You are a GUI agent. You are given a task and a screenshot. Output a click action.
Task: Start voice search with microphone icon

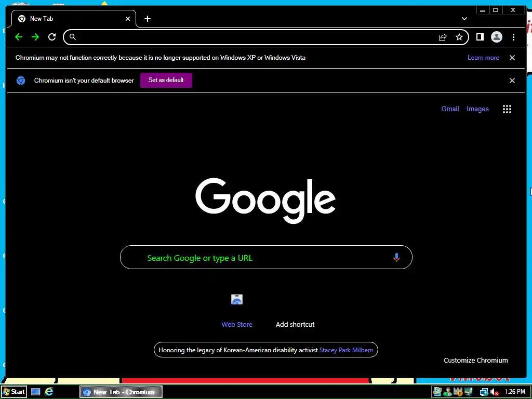point(396,258)
